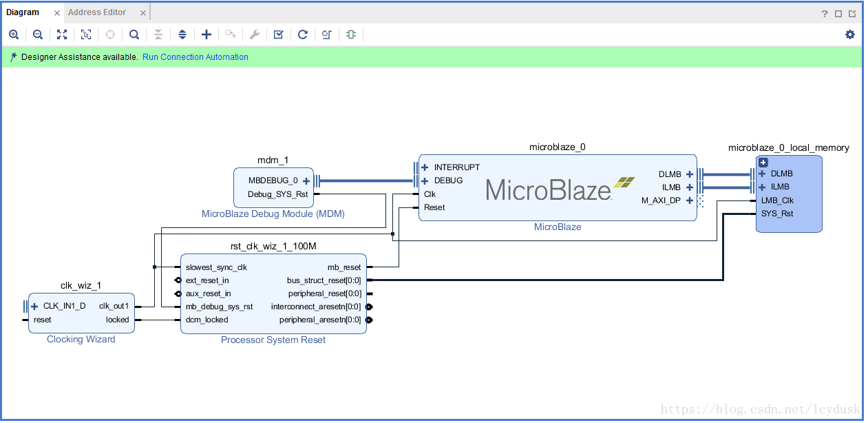Click the Optimize Routing toolbar icon
868x423 pixels.
coord(327,34)
